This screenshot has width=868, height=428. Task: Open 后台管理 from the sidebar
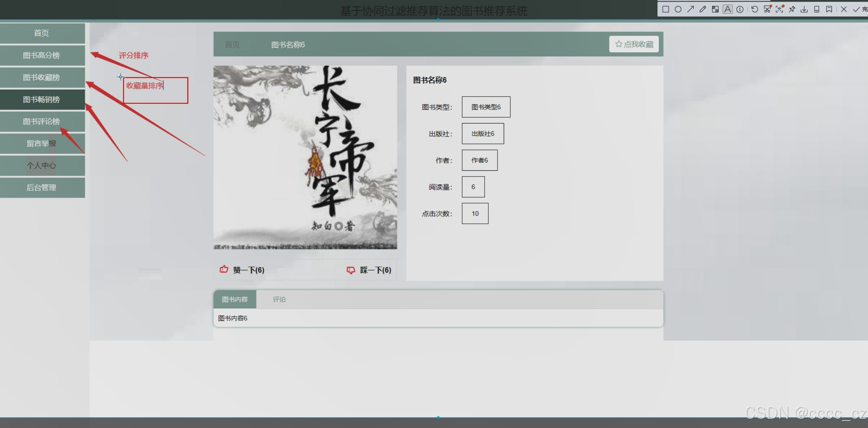(42, 188)
